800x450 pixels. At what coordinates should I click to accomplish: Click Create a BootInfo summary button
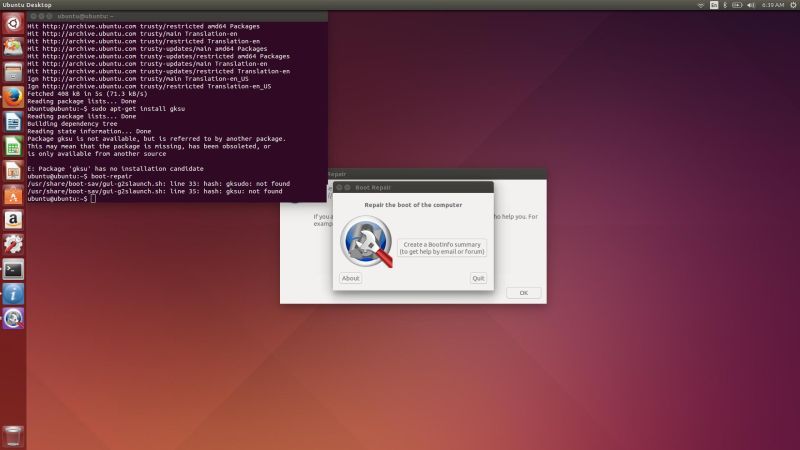pyautogui.click(x=442, y=248)
